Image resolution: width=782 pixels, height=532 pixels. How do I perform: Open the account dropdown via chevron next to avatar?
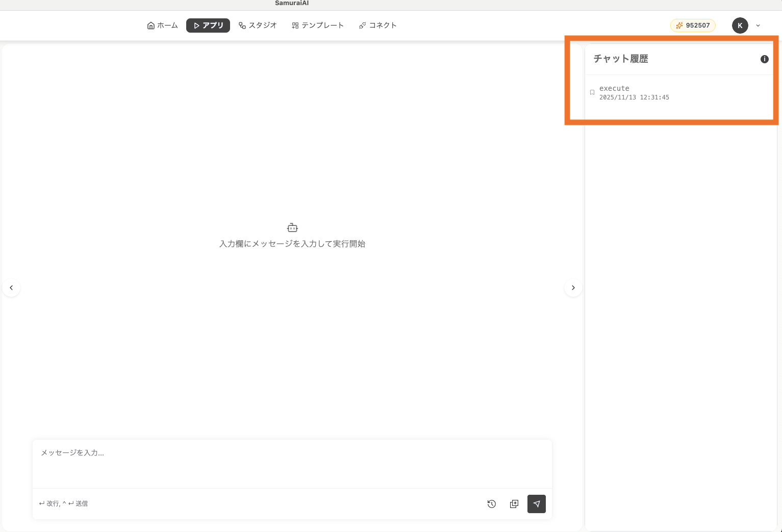(x=758, y=25)
